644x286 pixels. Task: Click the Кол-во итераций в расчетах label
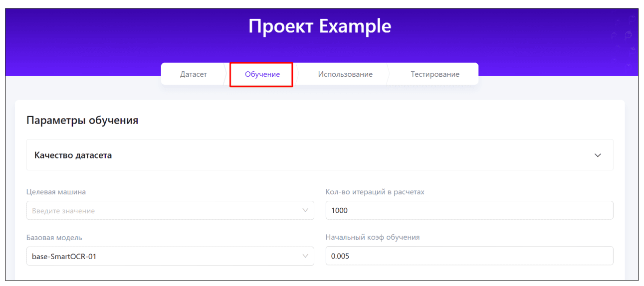(x=375, y=192)
